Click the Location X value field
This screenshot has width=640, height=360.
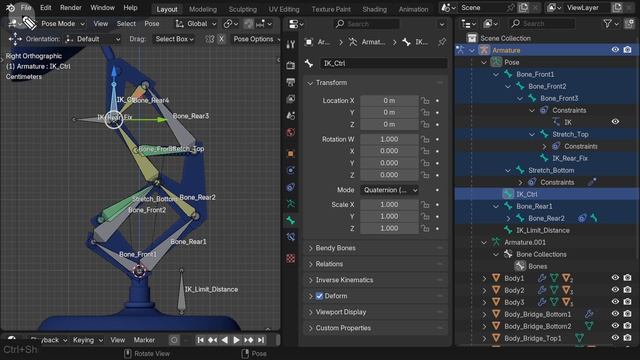[x=389, y=100]
